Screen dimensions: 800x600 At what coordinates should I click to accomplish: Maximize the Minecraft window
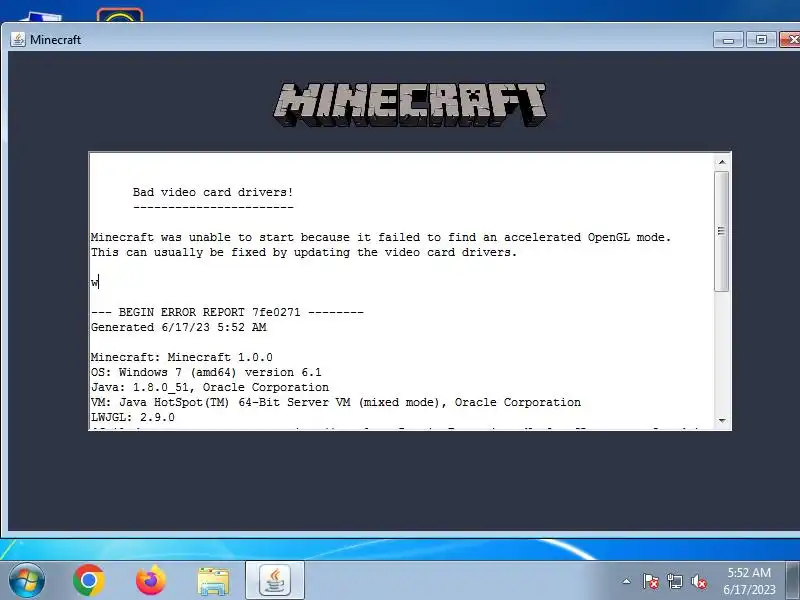761,40
